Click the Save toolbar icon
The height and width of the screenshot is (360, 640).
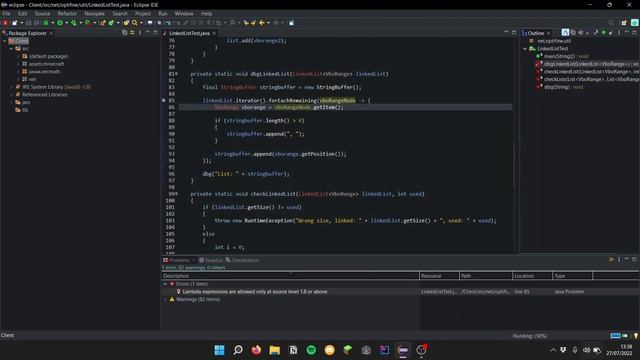pos(29,23)
